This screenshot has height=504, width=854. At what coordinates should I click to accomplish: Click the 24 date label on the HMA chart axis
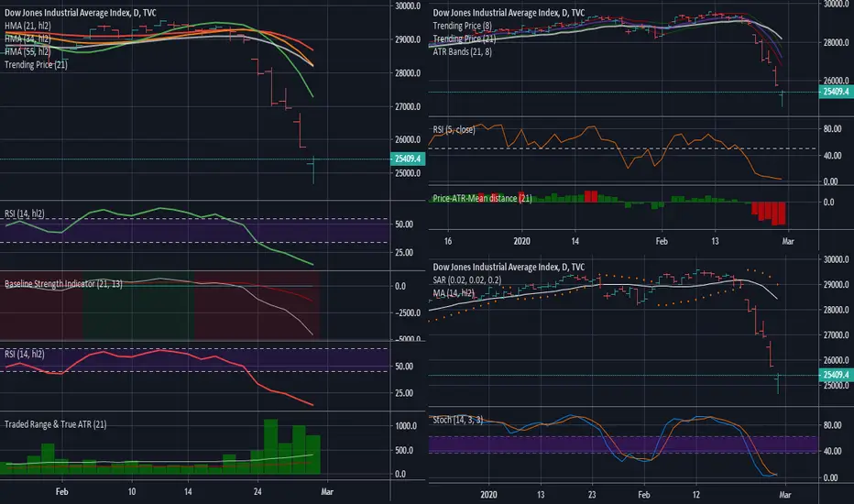tap(257, 491)
